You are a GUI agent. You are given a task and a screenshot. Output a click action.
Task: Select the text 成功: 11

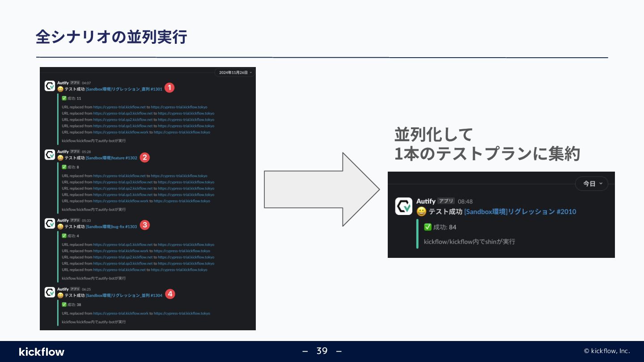pos(74,98)
